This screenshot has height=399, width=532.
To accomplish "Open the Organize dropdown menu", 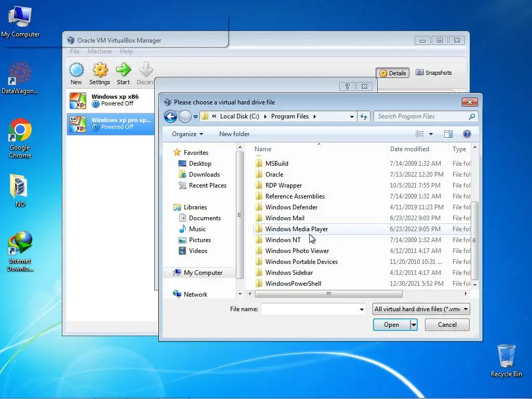I will (187, 134).
